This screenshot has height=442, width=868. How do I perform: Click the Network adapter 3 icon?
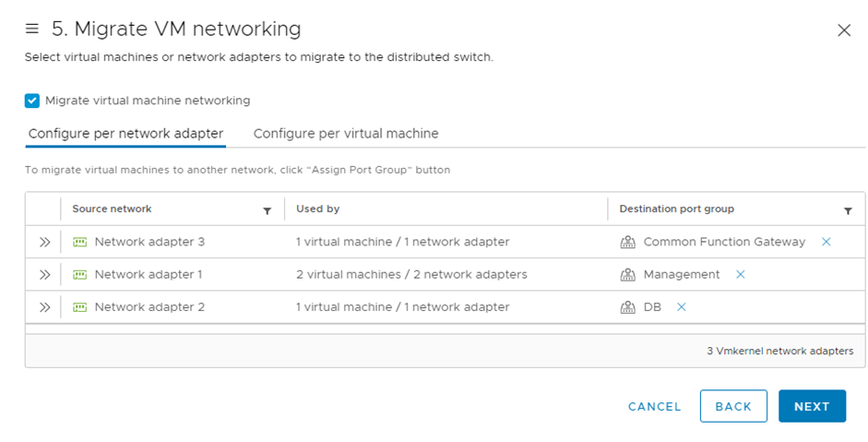tap(79, 242)
